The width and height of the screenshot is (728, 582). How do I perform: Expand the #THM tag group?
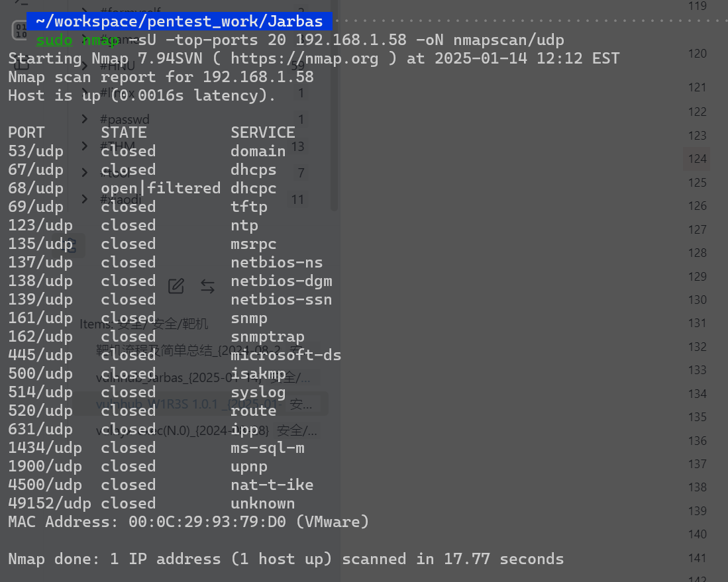coord(85,146)
